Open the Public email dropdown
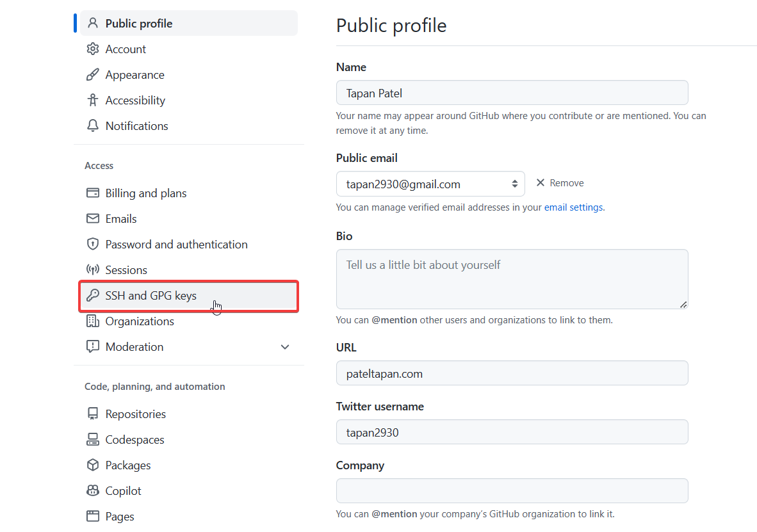The image size is (757, 532). click(x=430, y=184)
